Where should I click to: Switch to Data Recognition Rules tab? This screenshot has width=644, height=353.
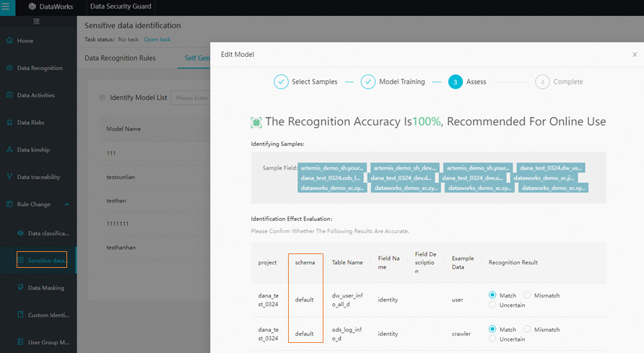pyautogui.click(x=120, y=58)
